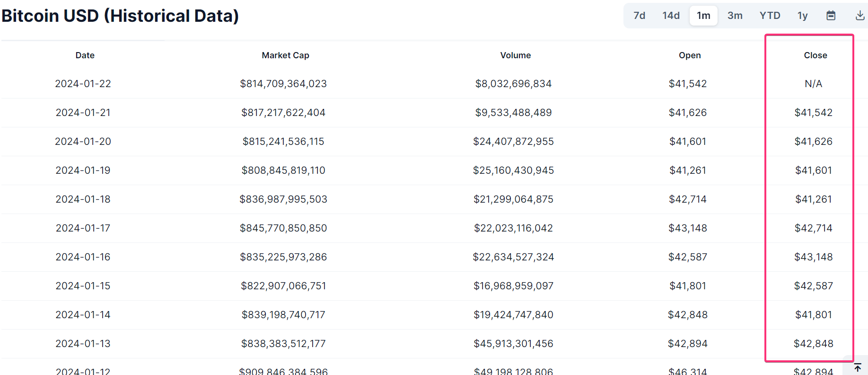Click close price for 2024-01-15
Image resolution: width=868 pixels, height=375 pixels.
pyautogui.click(x=814, y=286)
